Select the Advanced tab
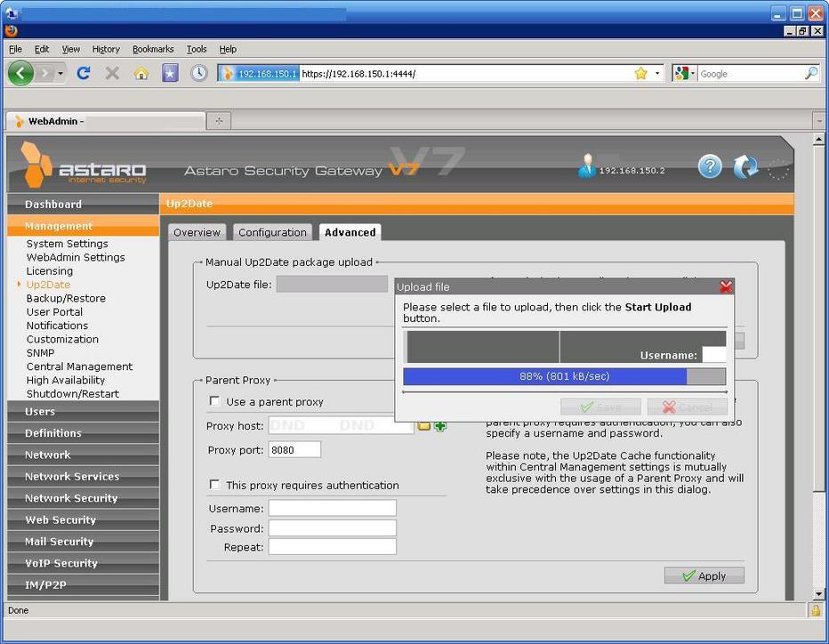The height and width of the screenshot is (644, 829). (x=350, y=232)
